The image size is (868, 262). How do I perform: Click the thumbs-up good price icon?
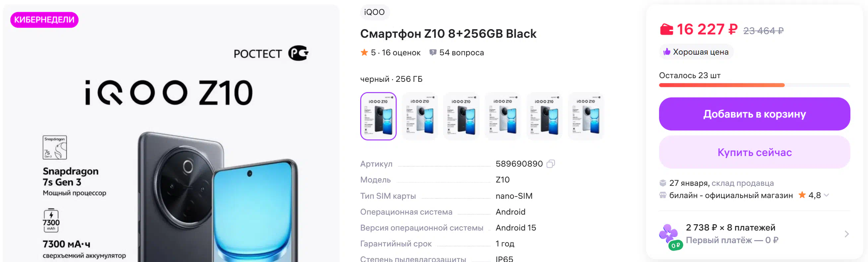666,52
